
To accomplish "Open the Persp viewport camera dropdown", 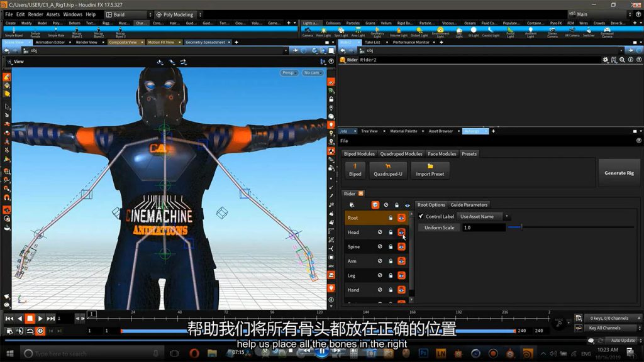I will click(x=289, y=73).
